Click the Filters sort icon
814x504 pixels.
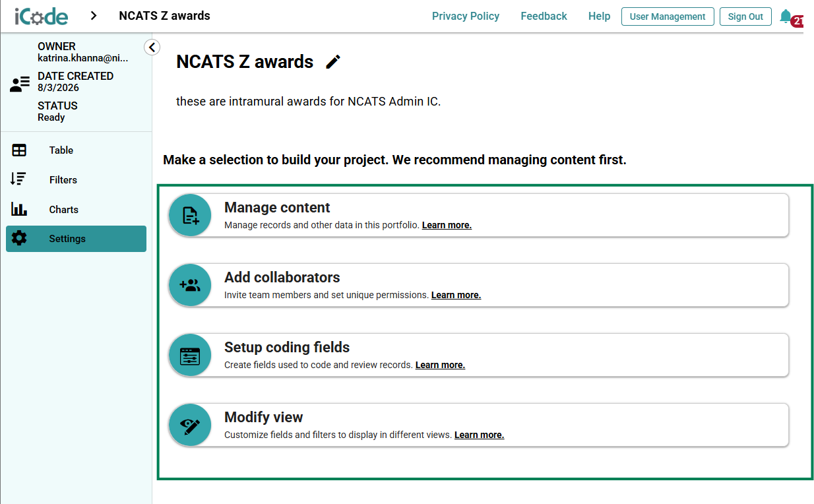point(19,179)
